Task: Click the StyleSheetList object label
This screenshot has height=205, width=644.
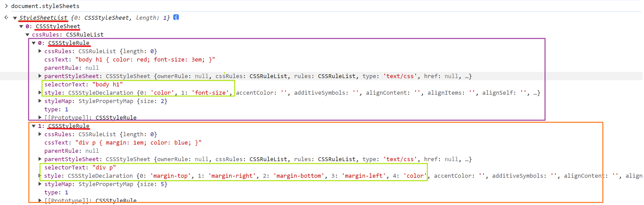Action: [43, 18]
